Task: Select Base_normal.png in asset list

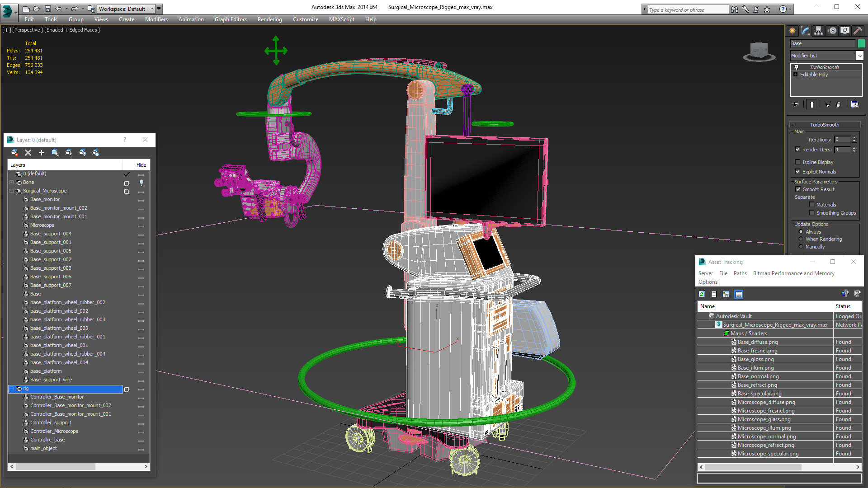Action: [x=758, y=376]
